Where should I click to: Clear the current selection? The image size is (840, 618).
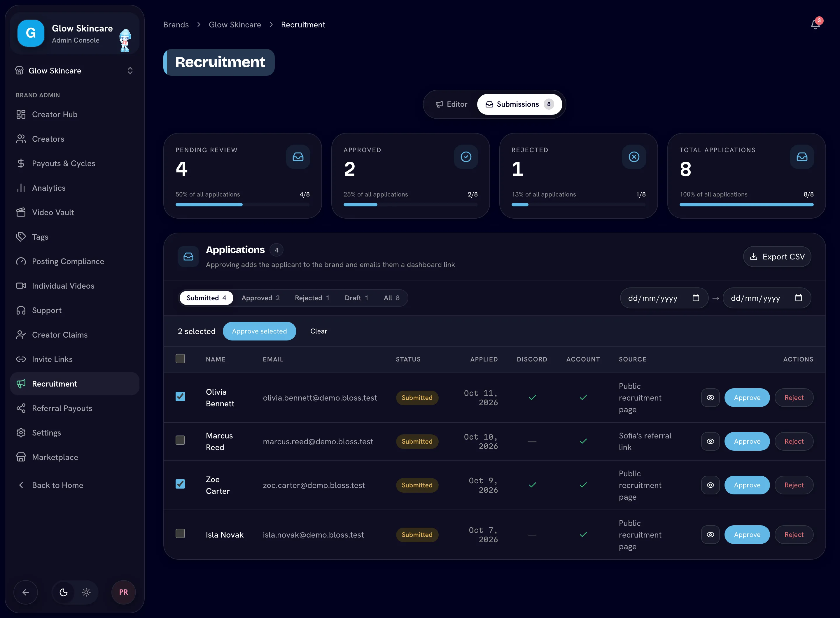(x=318, y=331)
